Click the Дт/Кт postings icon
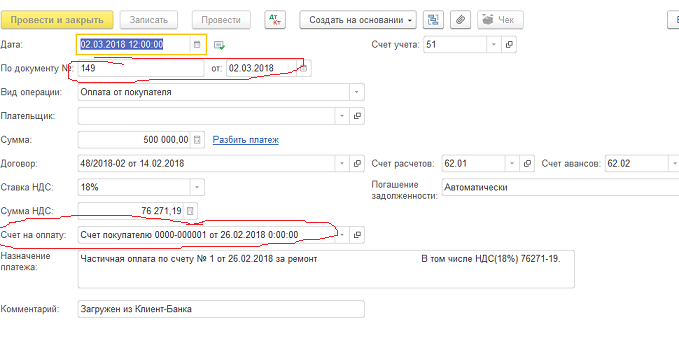The width and height of the screenshot is (679, 364). (x=275, y=20)
